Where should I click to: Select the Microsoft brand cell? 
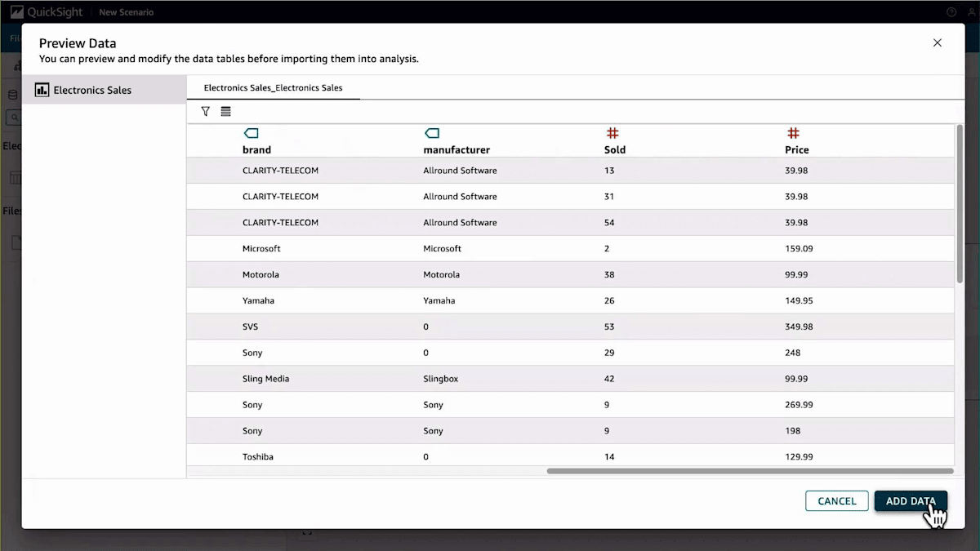261,248
